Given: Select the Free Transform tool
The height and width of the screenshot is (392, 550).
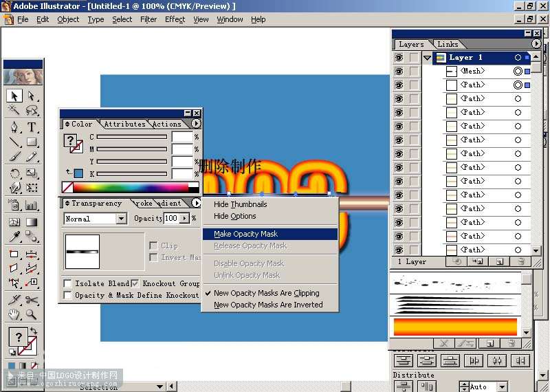Looking at the screenshot, I should [32, 188].
